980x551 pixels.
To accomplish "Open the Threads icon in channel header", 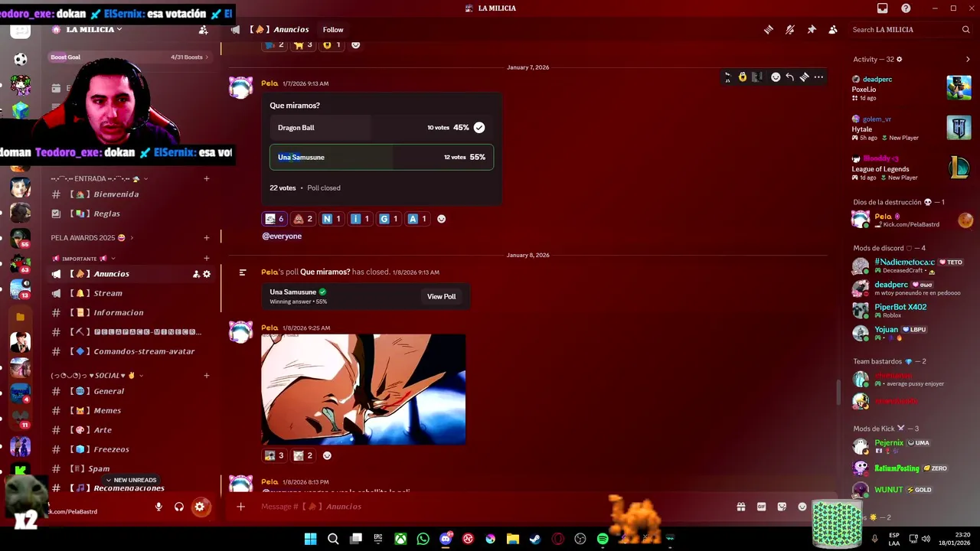I will tap(768, 30).
